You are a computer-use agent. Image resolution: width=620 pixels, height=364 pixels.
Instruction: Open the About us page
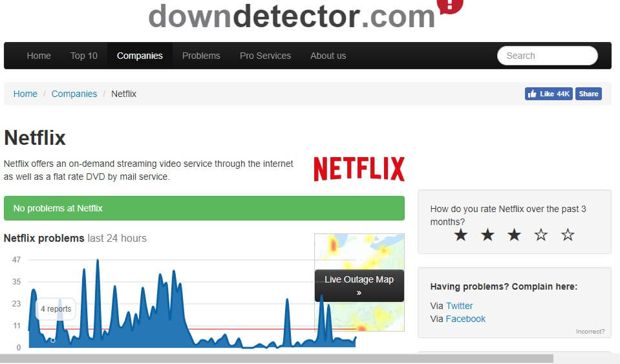pos(328,56)
